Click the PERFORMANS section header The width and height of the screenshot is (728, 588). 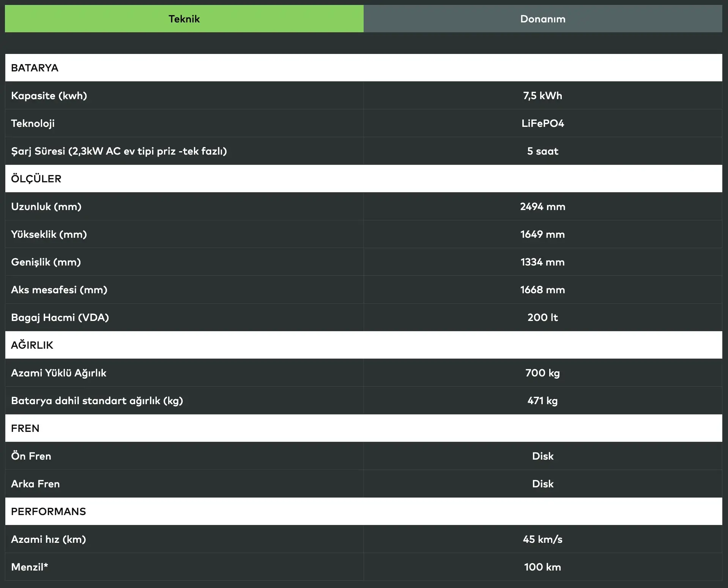[48, 512]
